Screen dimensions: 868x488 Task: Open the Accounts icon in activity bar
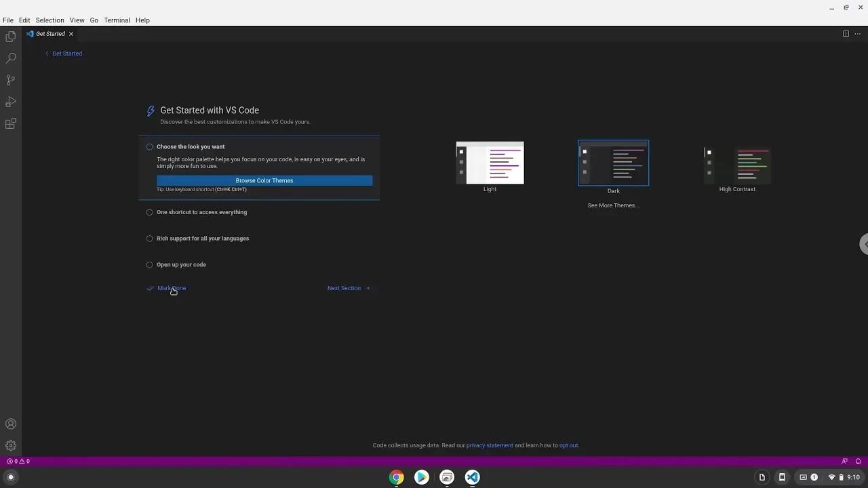tap(10, 424)
